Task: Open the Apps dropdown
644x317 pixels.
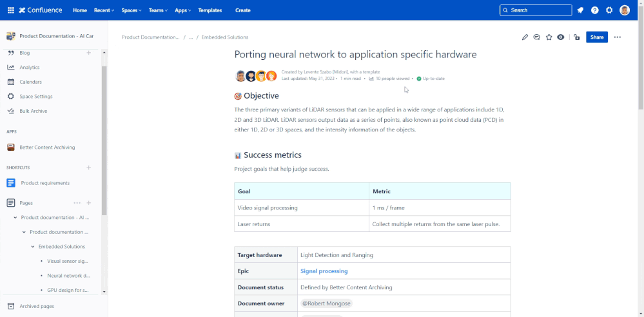Action: [x=183, y=10]
